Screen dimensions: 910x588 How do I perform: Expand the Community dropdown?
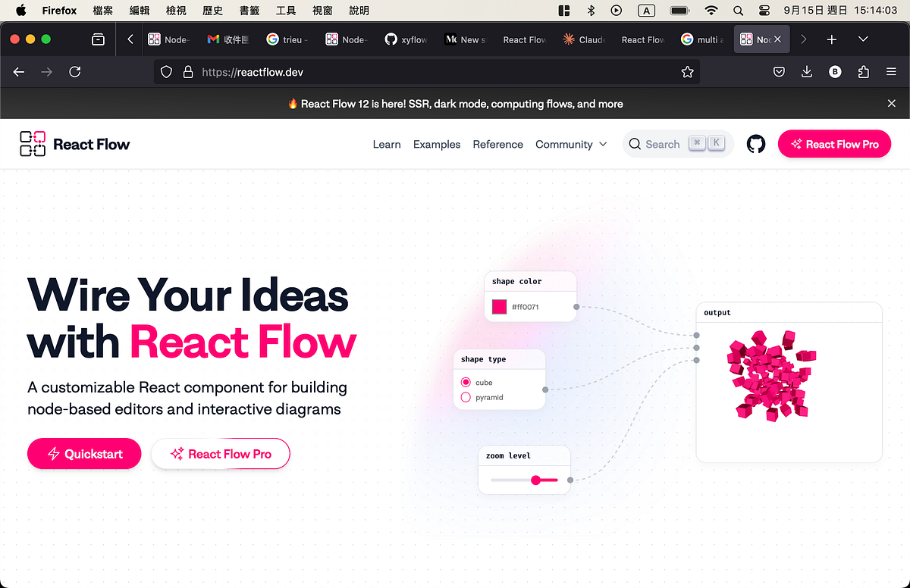[571, 144]
